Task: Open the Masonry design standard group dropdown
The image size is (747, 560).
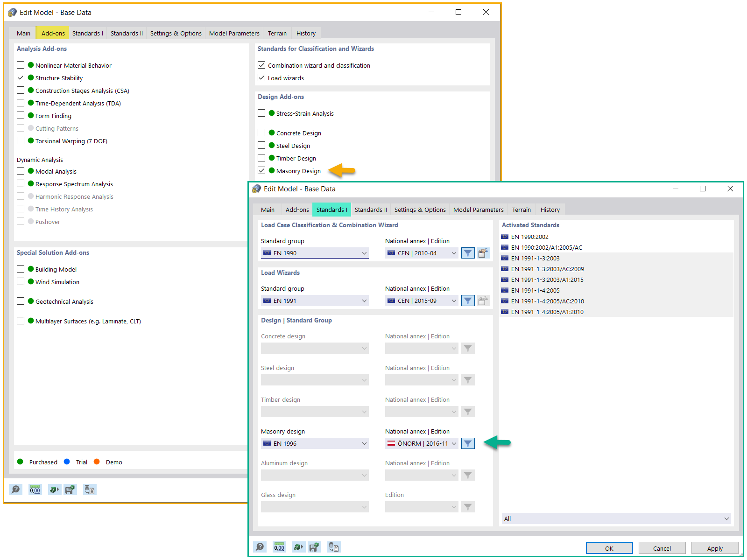Action: coord(314,443)
